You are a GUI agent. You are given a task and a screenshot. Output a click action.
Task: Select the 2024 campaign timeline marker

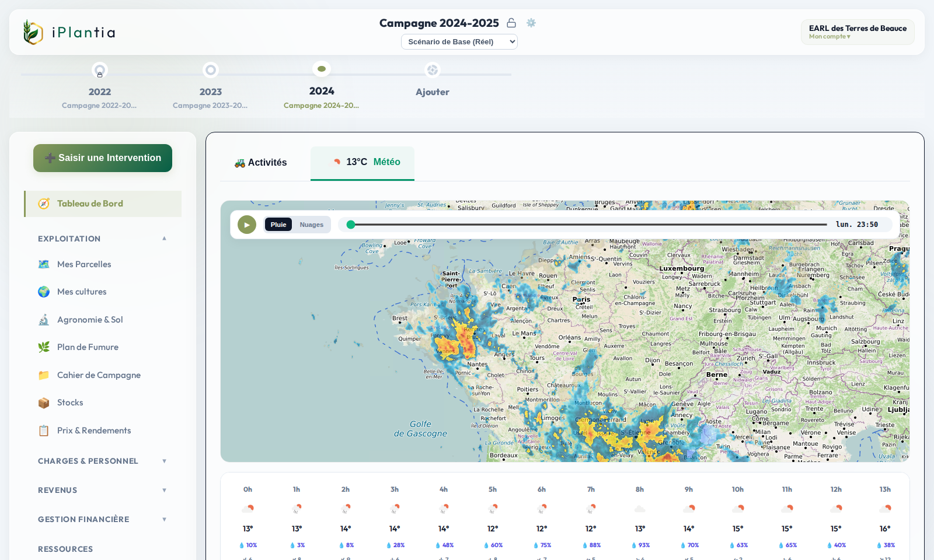click(x=322, y=69)
